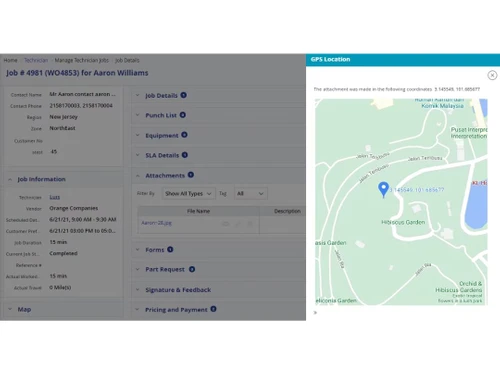The width and height of the screenshot is (500, 375).
Task: Click the edit pencil icon in attachment row
Action: coord(238,224)
